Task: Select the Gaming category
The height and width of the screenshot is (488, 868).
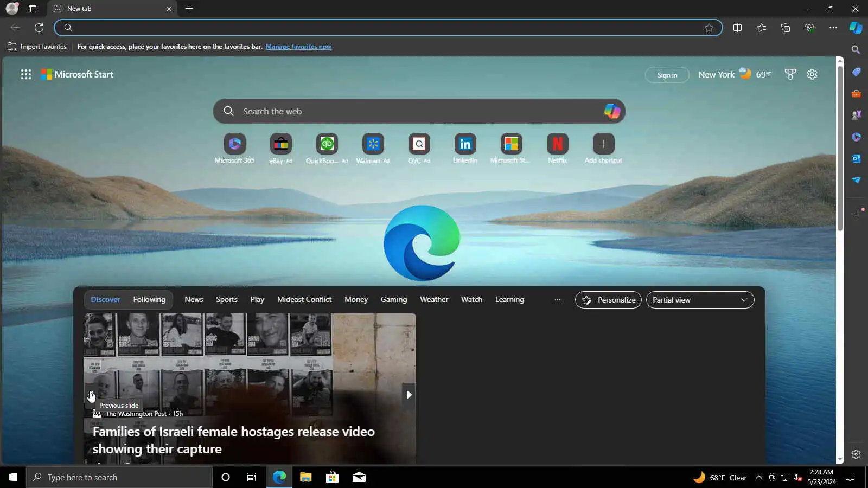Action: click(393, 299)
